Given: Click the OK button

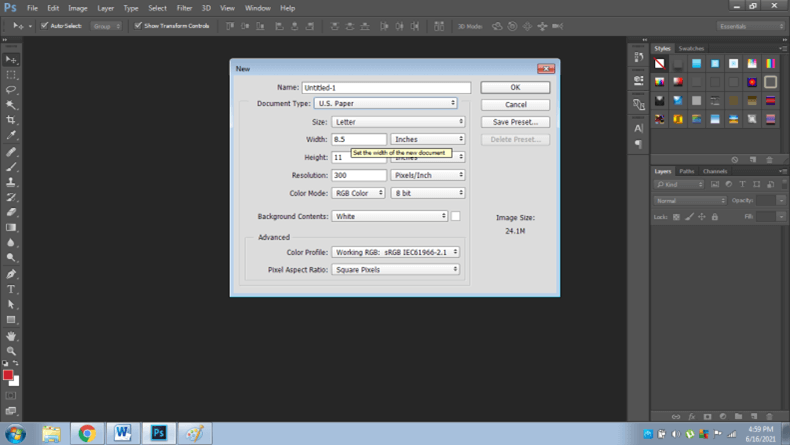Looking at the screenshot, I should pos(515,88).
